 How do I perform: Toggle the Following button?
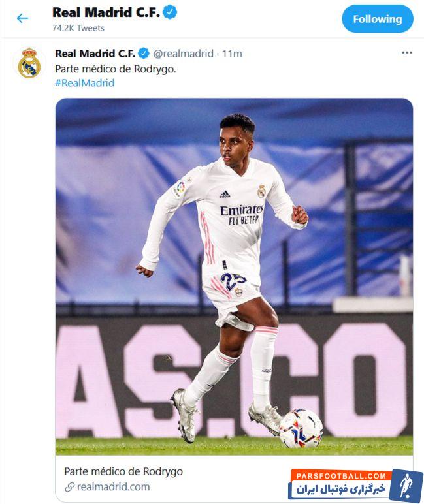(378, 19)
